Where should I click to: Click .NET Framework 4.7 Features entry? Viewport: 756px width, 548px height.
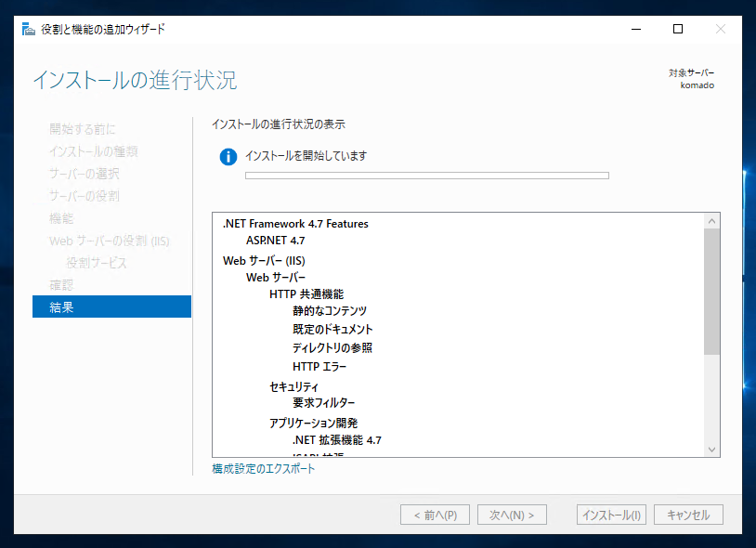pos(295,224)
